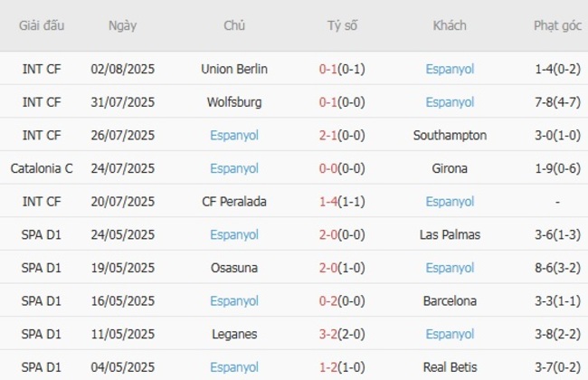Select Espanyol link in Las Palmas row
Image resolution: width=588 pixels, height=380 pixels.
[234, 234]
